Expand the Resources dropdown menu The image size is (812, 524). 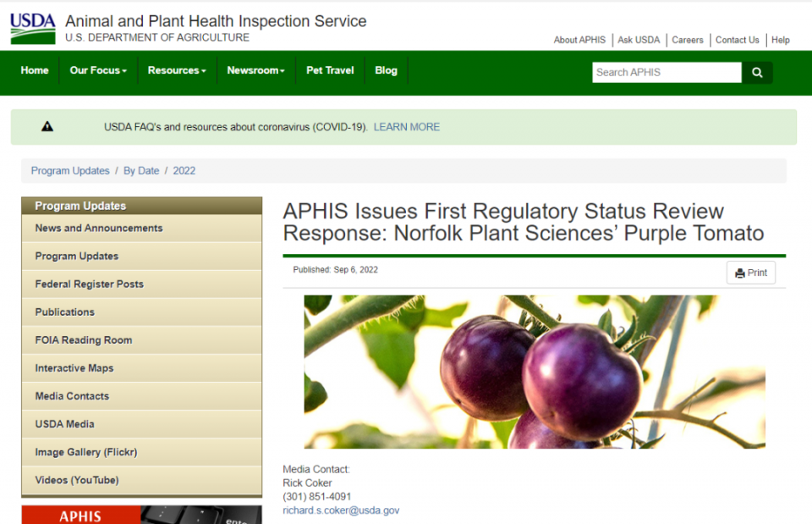tap(177, 71)
